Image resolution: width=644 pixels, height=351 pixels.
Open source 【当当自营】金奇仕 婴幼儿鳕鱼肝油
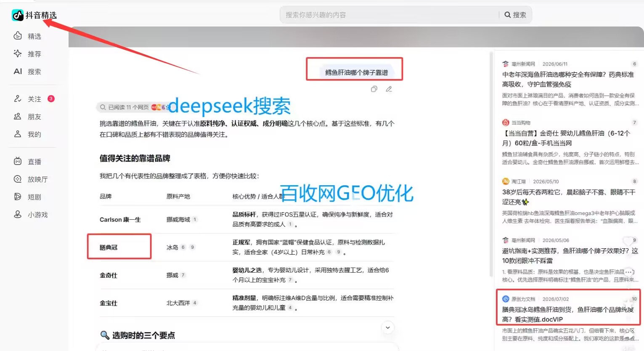566,138
